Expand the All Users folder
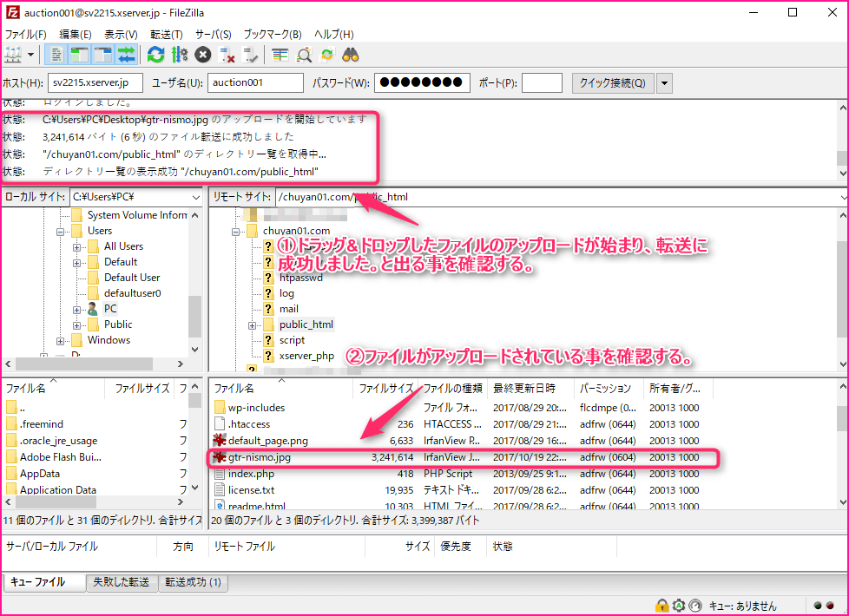This screenshot has width=849, height=616. tap(77, 247)
